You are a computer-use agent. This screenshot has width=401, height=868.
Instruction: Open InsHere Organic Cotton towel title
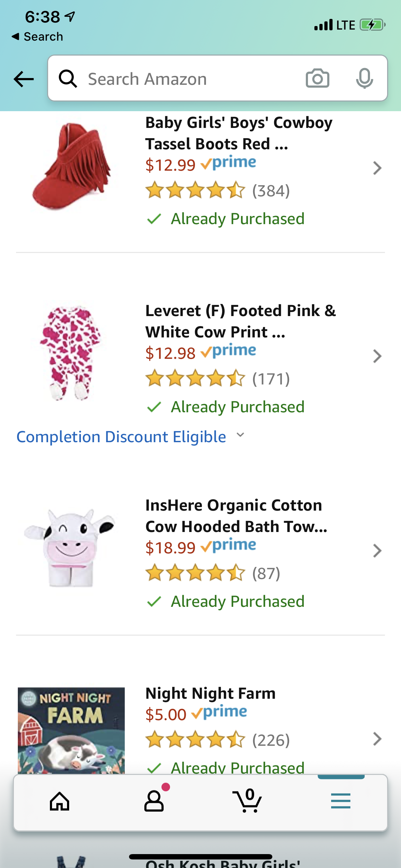(x=236, y=516)
